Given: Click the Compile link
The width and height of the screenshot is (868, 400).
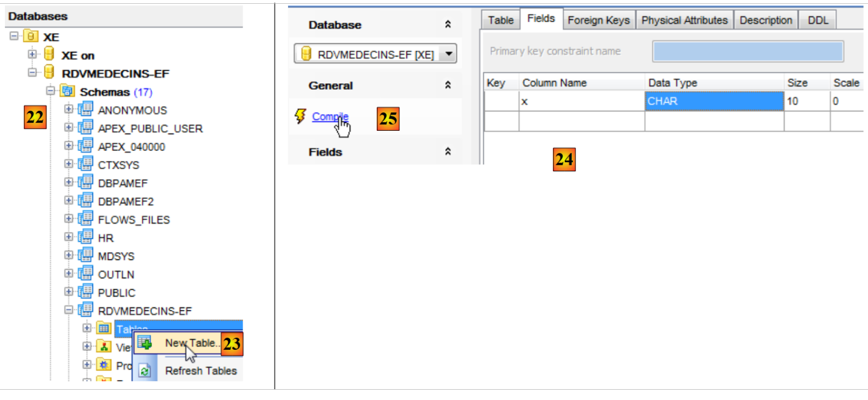Looking at the screenshot, I should (330, 116).
